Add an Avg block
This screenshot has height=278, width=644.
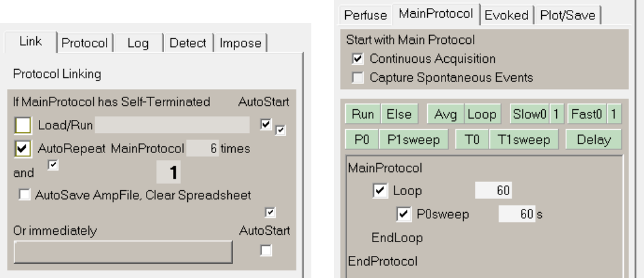[445, 114]
